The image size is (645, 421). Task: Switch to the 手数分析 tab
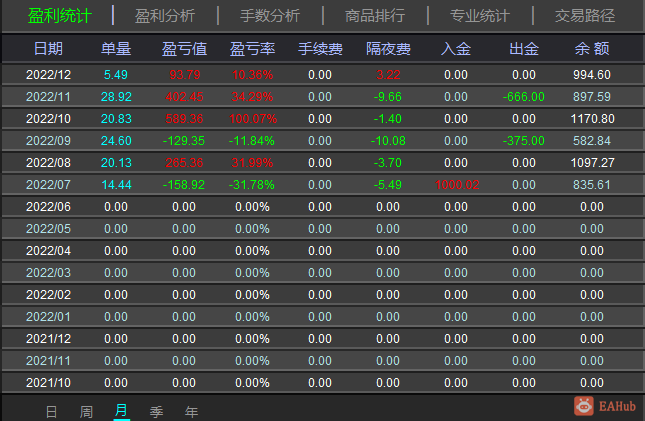270,16
